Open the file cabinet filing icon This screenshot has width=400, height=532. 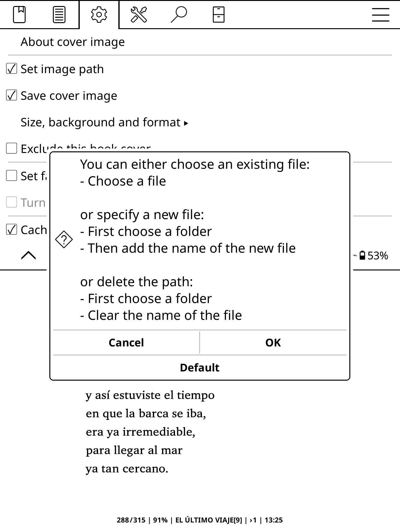(218, 15)
